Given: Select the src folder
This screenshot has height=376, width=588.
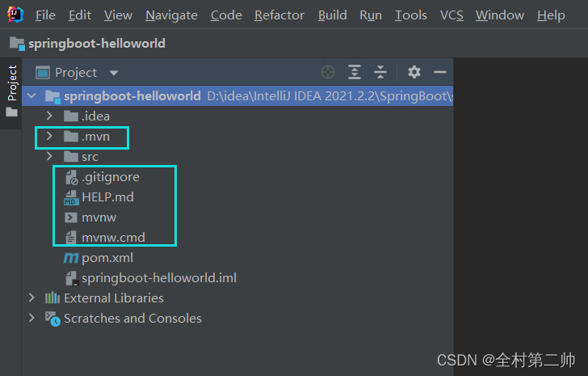Looking at the screenshot, I should [x=90, y=157].
